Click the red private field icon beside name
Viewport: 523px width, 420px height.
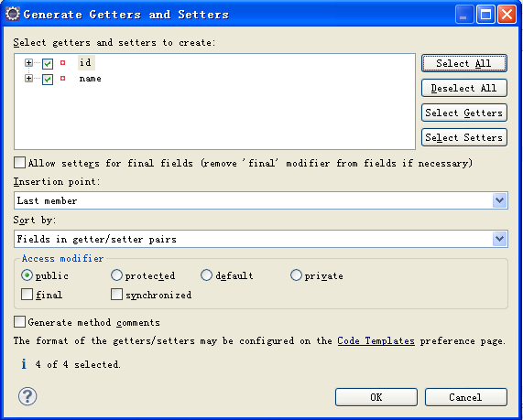[62, 79]
